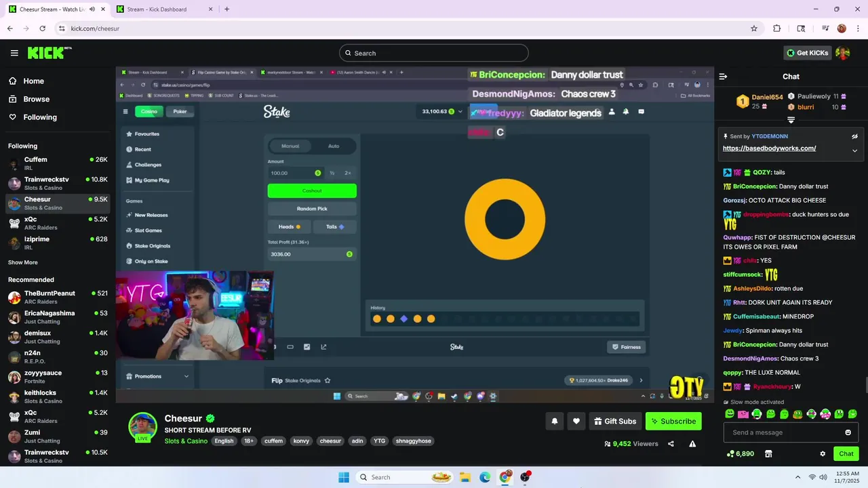Open the Slots & Casino category link
The height and width of the screenshot is (488, 868).
pos(186,441)
